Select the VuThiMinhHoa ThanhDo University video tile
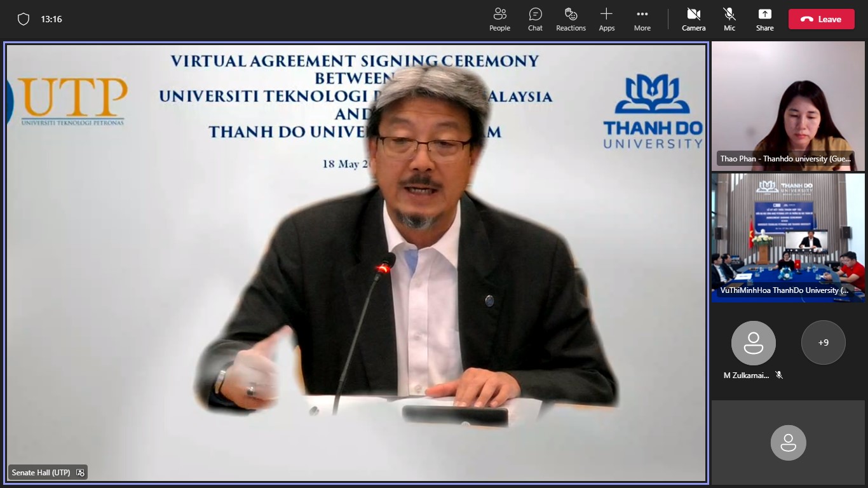Screen dimensions: 868x488 tap(788, 237)
